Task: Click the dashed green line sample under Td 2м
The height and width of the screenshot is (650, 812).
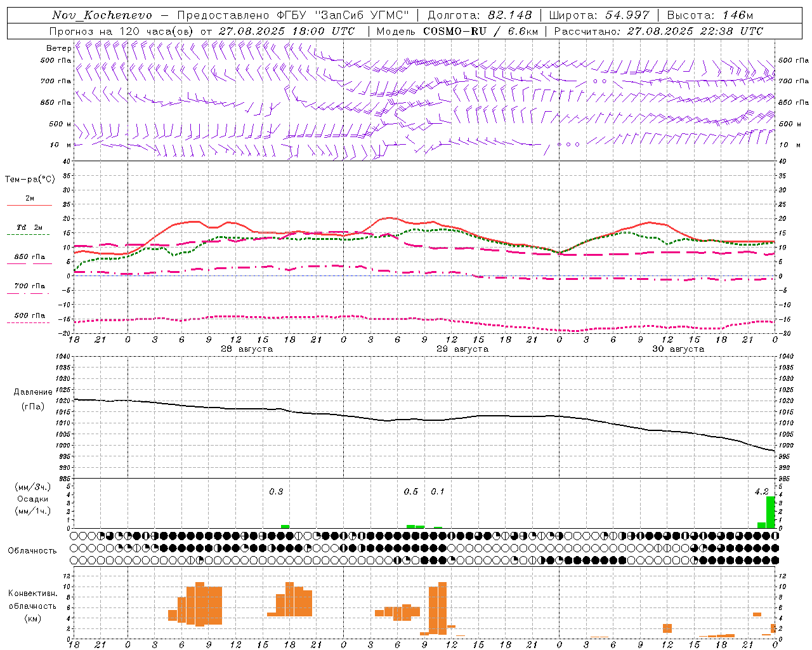Action: 29,234
